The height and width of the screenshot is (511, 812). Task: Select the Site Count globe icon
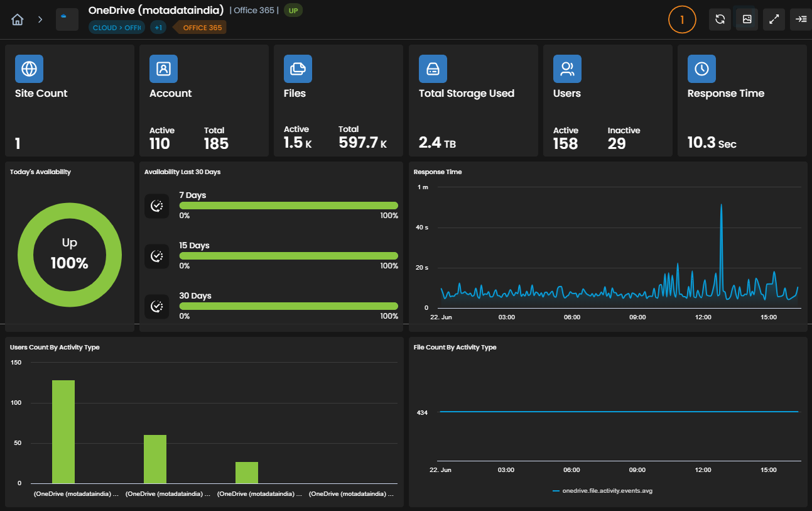point(29,69)
